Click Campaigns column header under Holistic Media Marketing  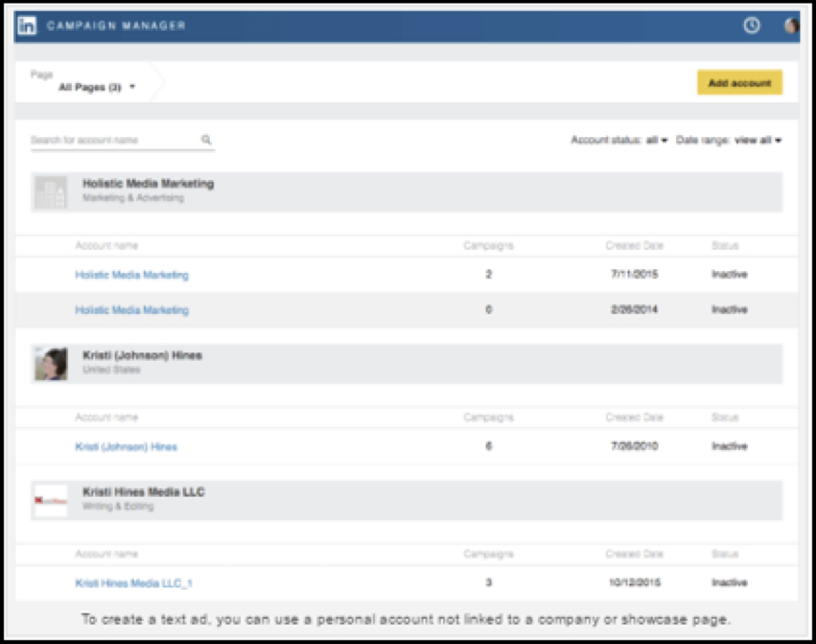[x=488, y=245]
